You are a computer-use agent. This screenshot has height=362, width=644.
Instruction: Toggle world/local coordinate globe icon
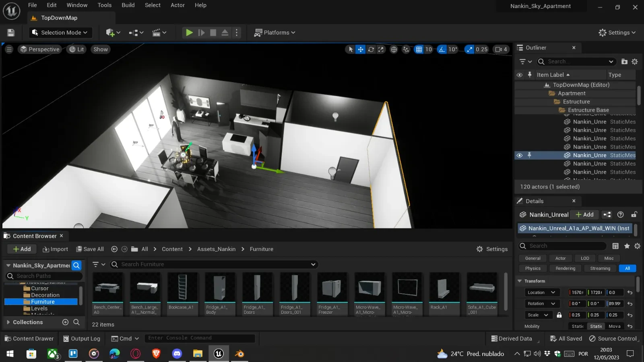point(394,49)
